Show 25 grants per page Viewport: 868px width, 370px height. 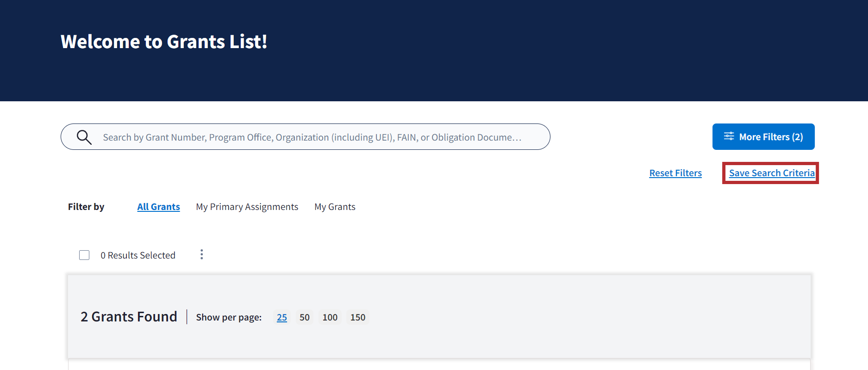point(281,317)
